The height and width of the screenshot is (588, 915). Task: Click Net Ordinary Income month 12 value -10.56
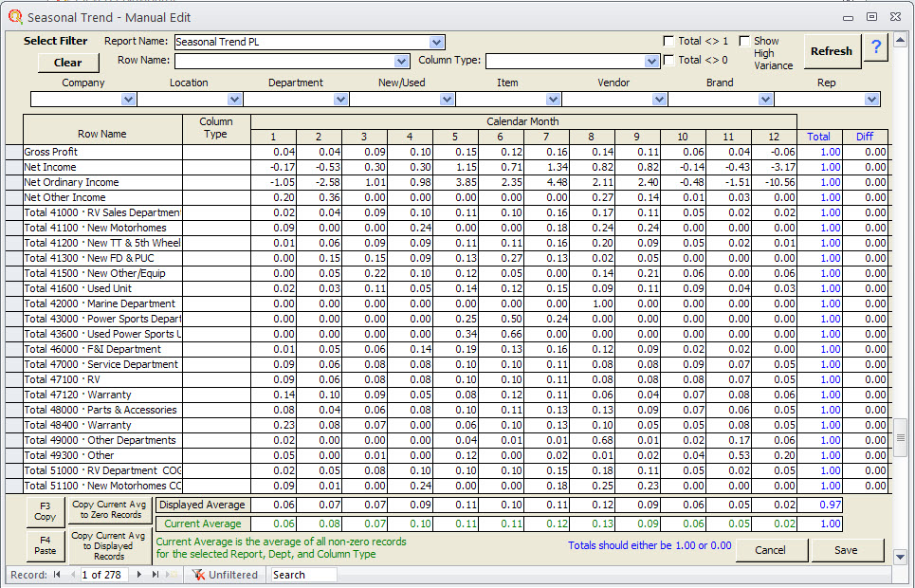775,182
